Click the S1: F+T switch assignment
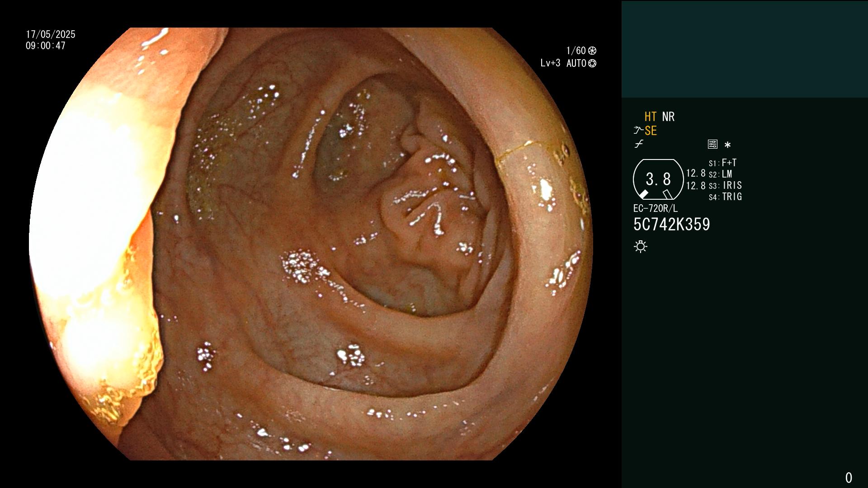This screenshot has height=488, width=868. tap(722, 163)
